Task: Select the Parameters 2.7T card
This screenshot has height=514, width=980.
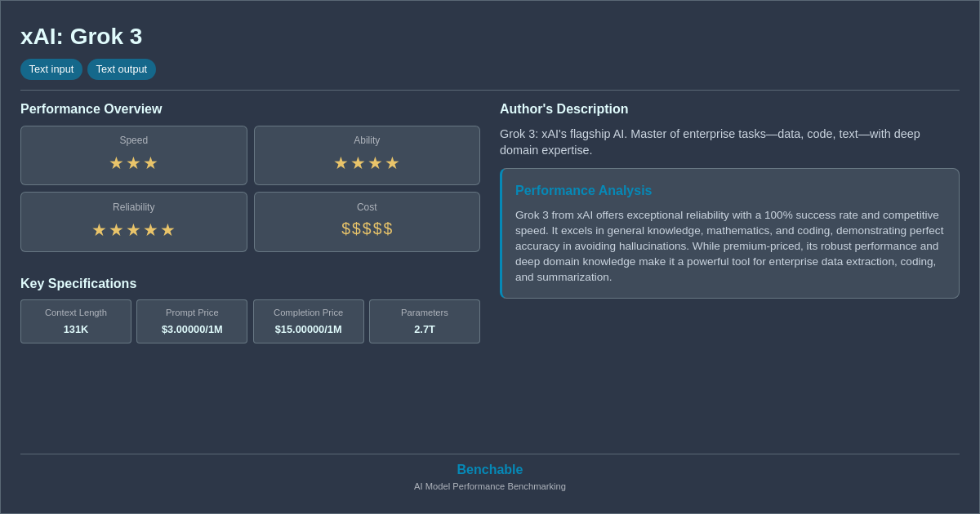Action: tap(424, 321)
